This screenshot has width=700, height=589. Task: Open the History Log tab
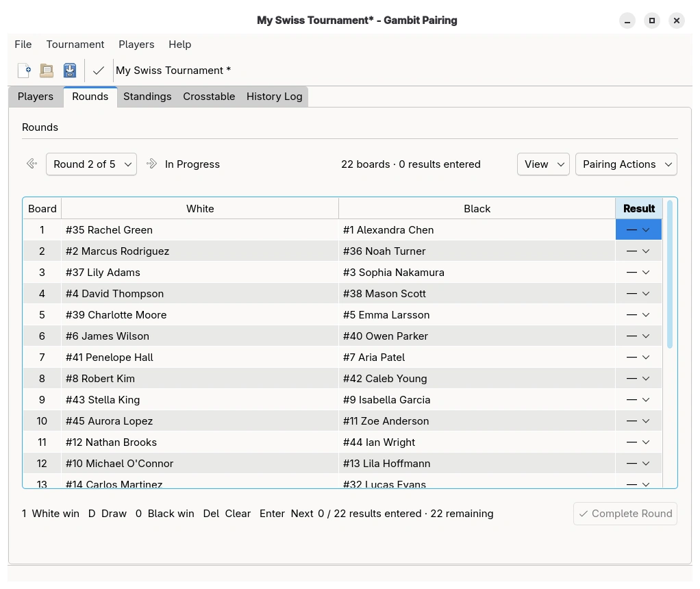click(274, 97)
